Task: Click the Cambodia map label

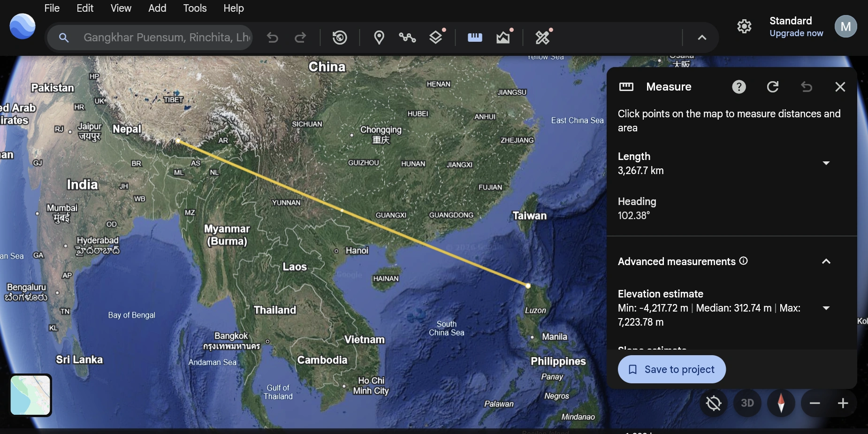Action: point(322,360)
